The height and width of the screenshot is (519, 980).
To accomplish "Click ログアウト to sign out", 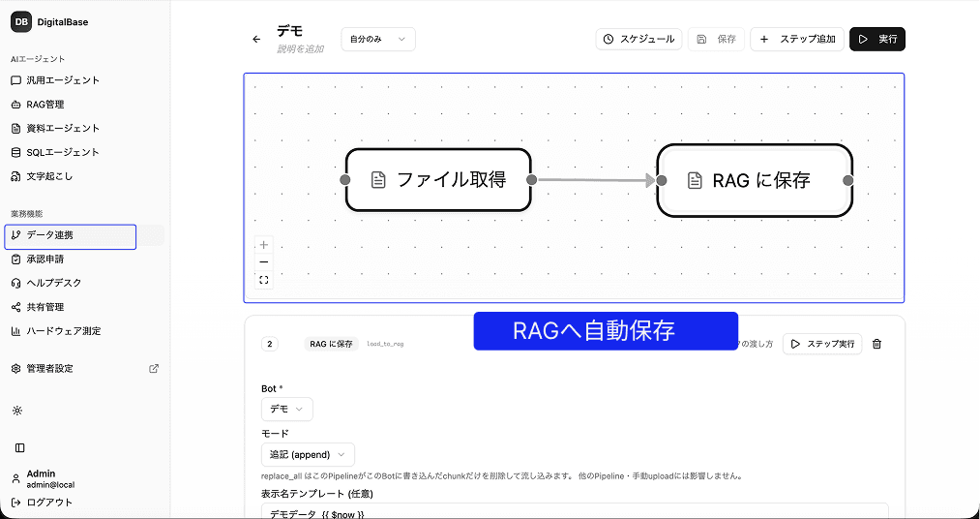I will [43, 503].
